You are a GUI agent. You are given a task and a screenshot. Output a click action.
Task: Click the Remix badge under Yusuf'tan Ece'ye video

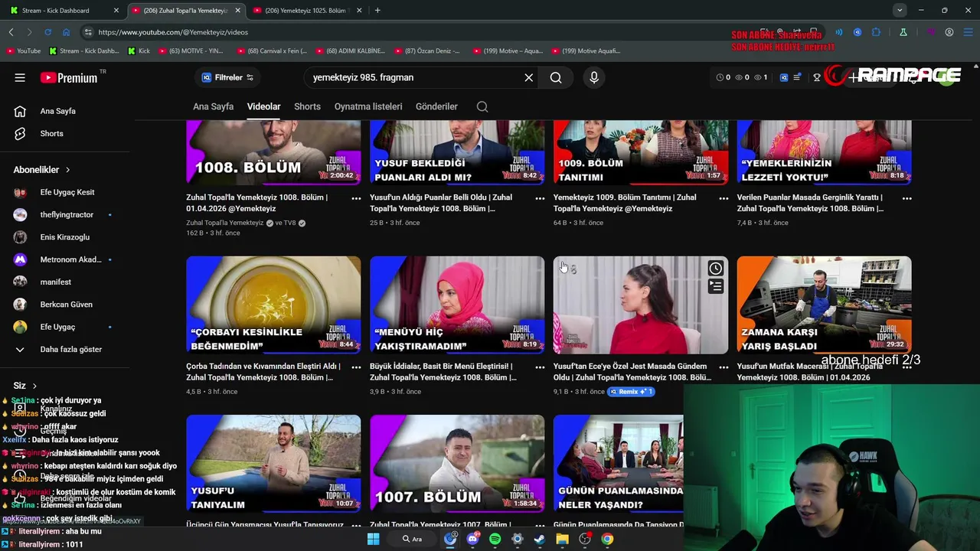point(632,392)
